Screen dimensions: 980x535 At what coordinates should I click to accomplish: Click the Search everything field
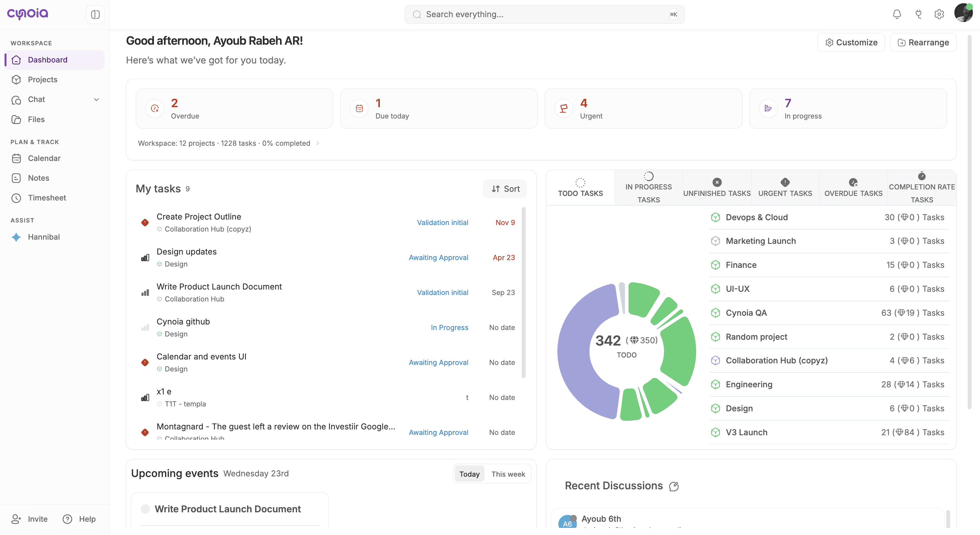[x=544, y=15]
